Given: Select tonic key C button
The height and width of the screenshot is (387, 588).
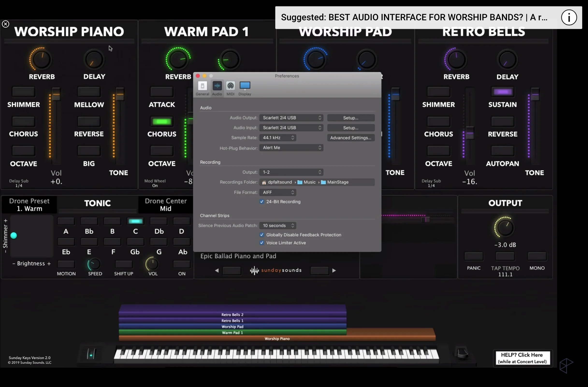Looking at the screenshot, I should point(135,221).
